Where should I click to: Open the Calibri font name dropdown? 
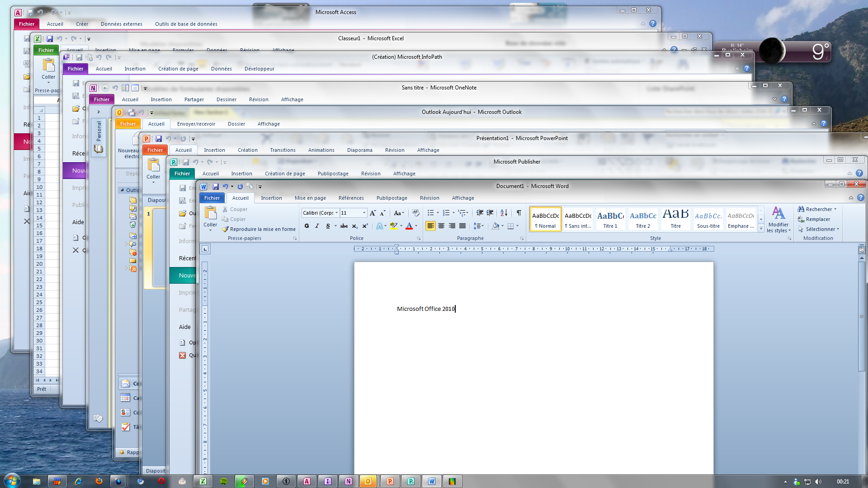(336, 213)
